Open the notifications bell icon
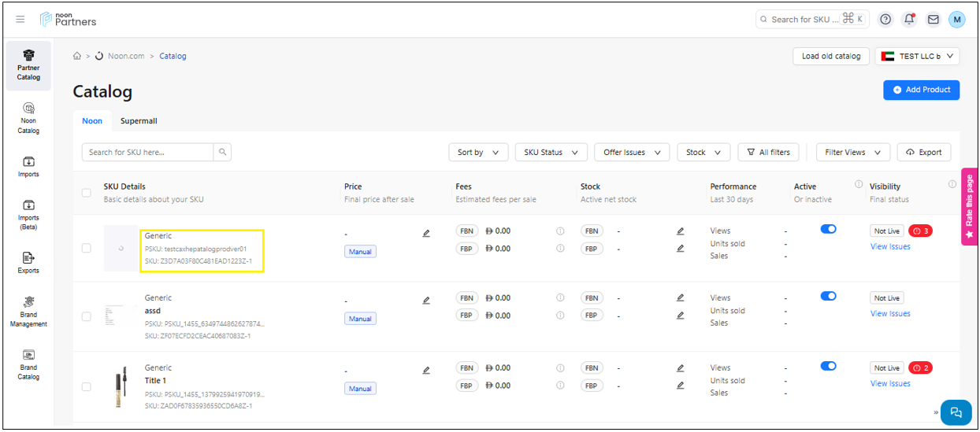This screenshot has width=980, height=432. 909,20
